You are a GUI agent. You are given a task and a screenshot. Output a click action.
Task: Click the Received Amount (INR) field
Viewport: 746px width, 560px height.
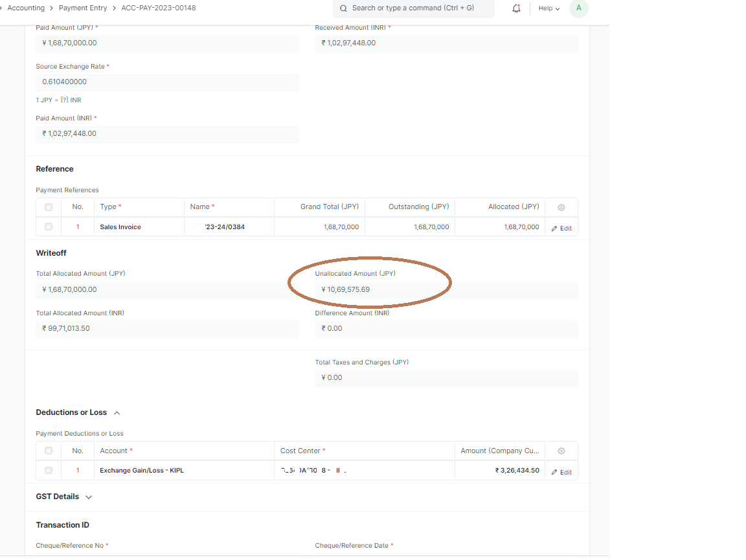pos(446,43)
